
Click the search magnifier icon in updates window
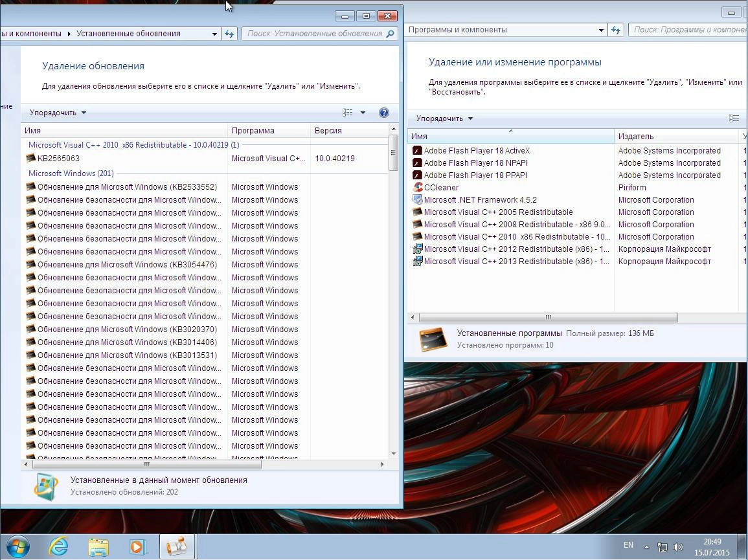[x=390, y=34]
